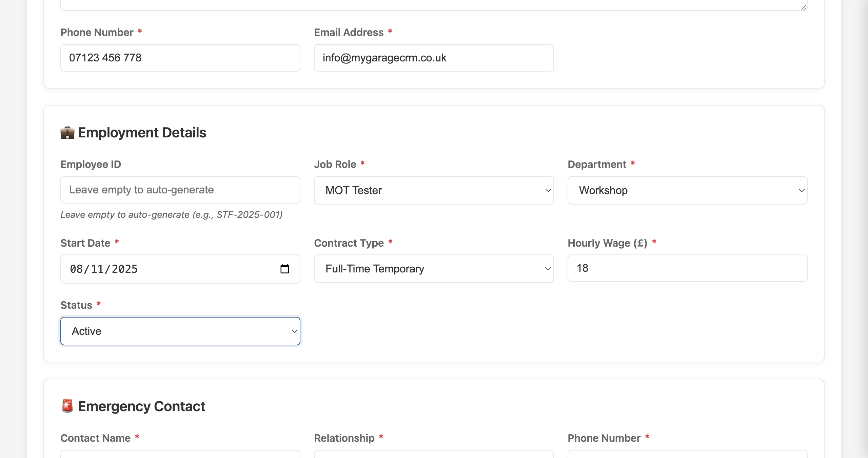Click the briefcase icon beside Employment Details
Viewport: 868px width, 458px height.
67,132
